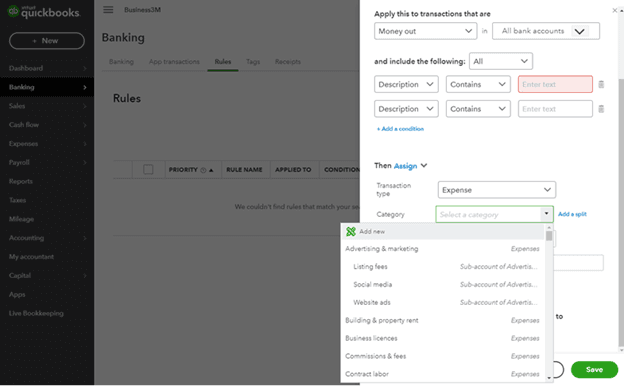Click the category list scrollbar thumb
This screenshot has height=386, width=624.
(x=549, y=236)
